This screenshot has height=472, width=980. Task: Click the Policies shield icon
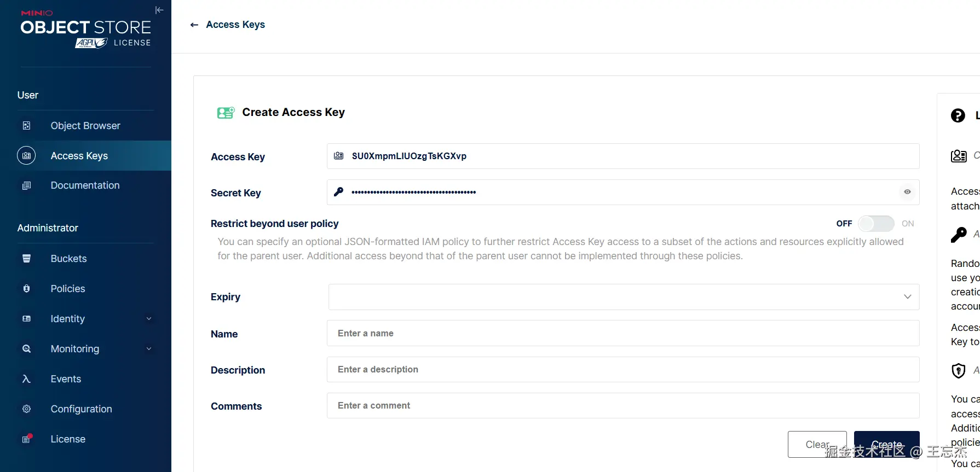coord(26,289)
